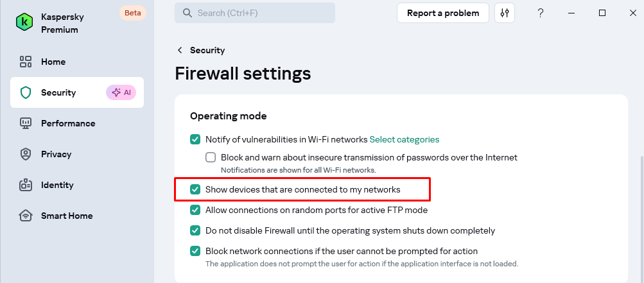Image resolution: width=644 pixels, height=283 pixels.
Task: Click the Security shield icon
Action: point(26,92)
